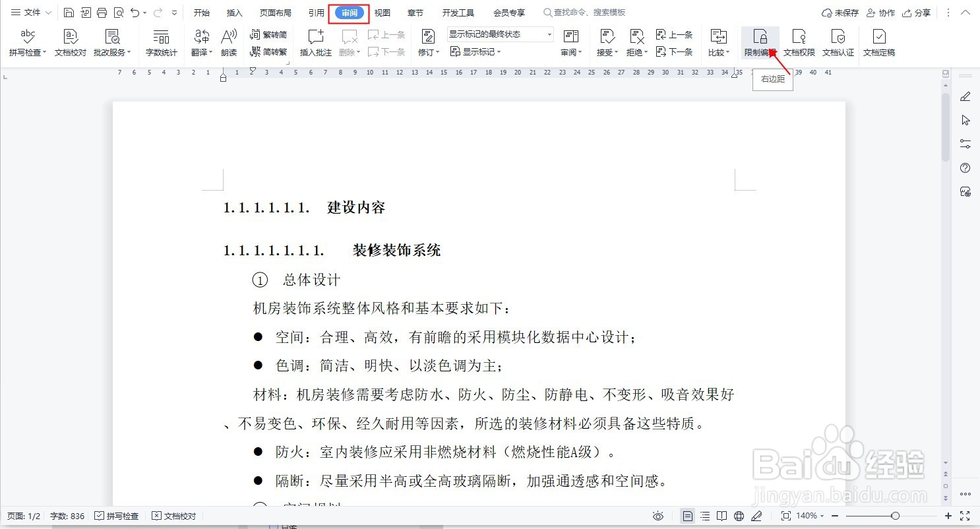Switch to 插入 tab

coord(234,13)
